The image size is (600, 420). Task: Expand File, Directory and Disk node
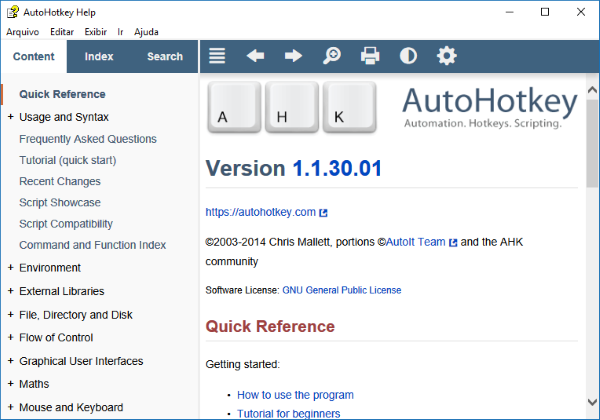(x=11, y=315)
